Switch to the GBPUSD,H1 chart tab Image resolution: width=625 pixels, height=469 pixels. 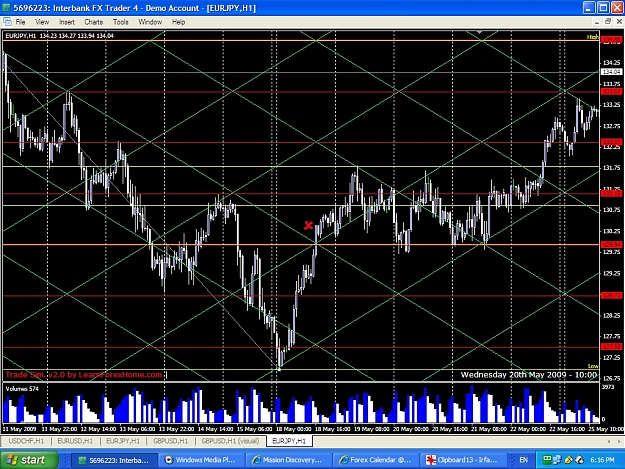pyautogui.click(x=171, y=441)
